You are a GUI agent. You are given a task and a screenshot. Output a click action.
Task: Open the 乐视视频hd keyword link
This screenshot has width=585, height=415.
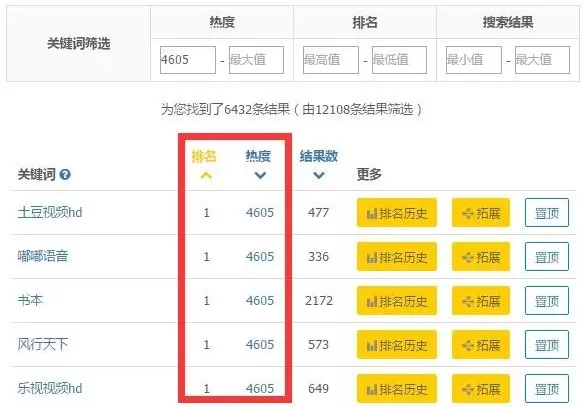pos(50,389)
